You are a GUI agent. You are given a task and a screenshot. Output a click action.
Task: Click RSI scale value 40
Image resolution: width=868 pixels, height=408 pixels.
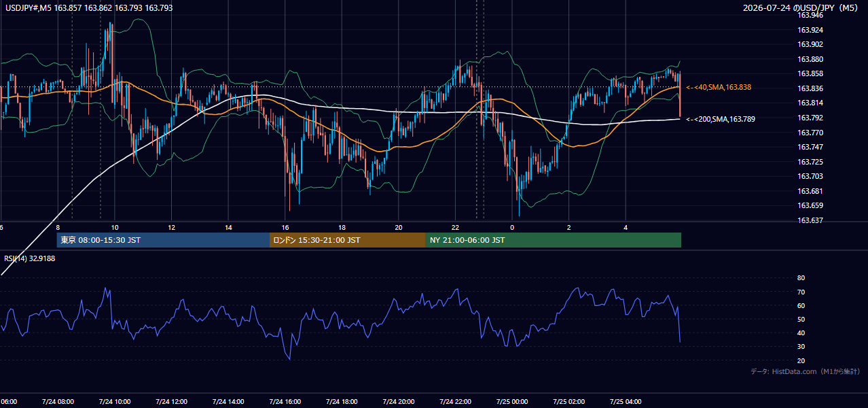[x=801, y=333]
